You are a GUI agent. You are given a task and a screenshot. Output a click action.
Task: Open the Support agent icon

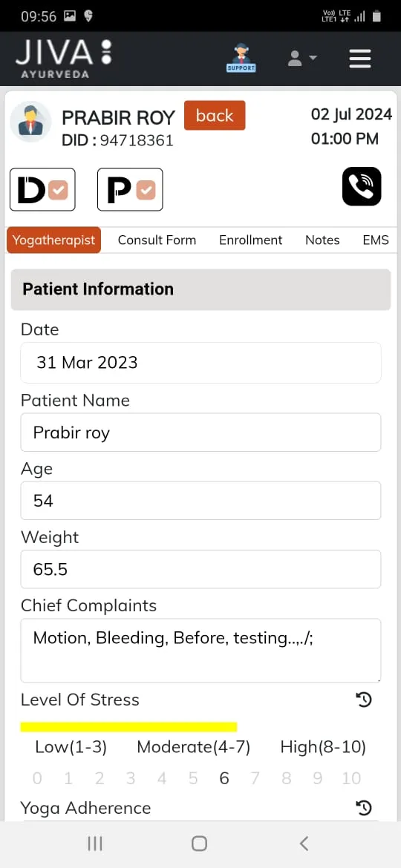(x=241, y=58)
